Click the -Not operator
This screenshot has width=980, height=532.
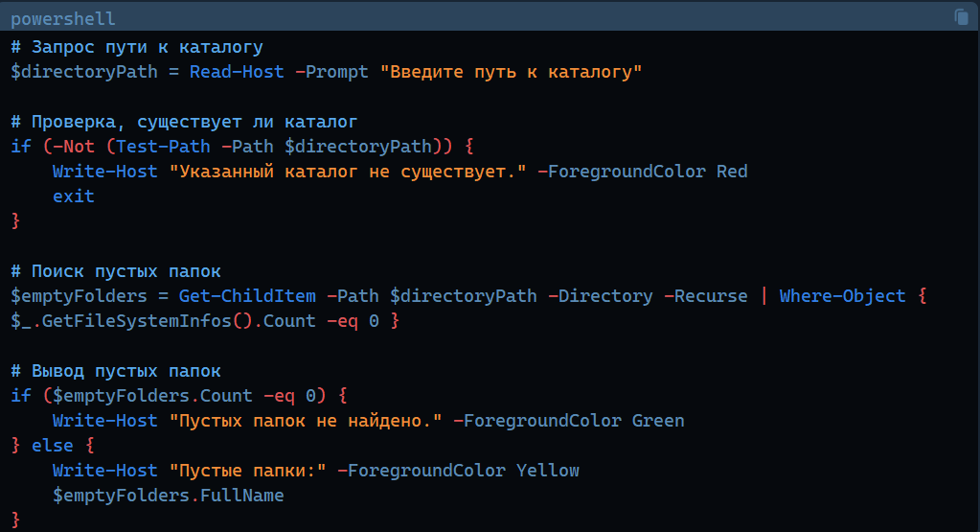pos(74,147)
